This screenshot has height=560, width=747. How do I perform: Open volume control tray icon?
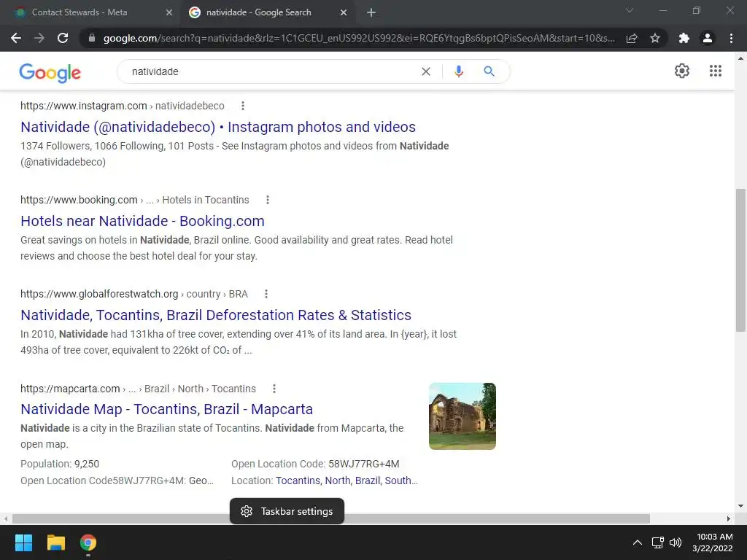(x=675, y=542)
